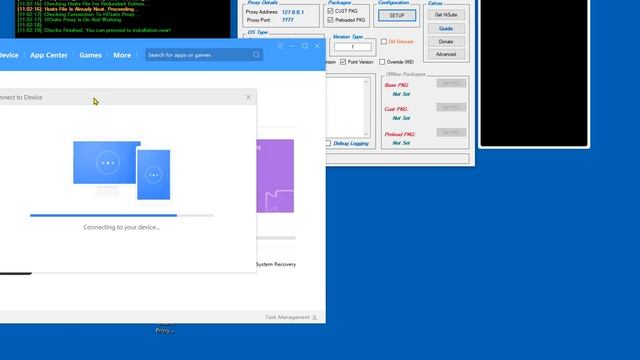
Task: Click the Base PKG set button
Action: (451, 83)
